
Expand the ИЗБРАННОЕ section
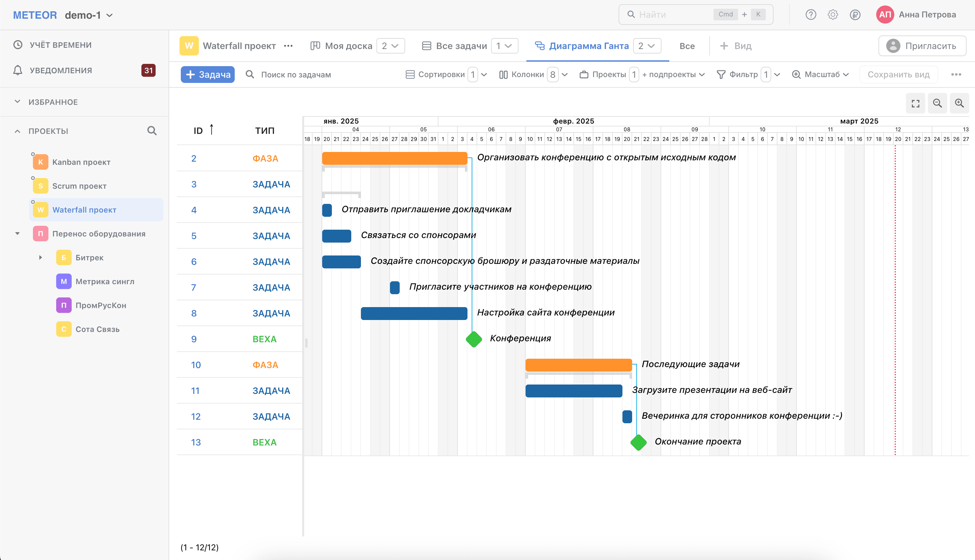(x=17, y=102)
